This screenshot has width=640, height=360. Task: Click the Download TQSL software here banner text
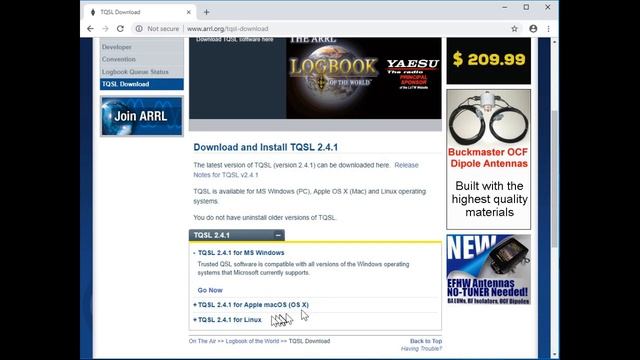[235, 40]
